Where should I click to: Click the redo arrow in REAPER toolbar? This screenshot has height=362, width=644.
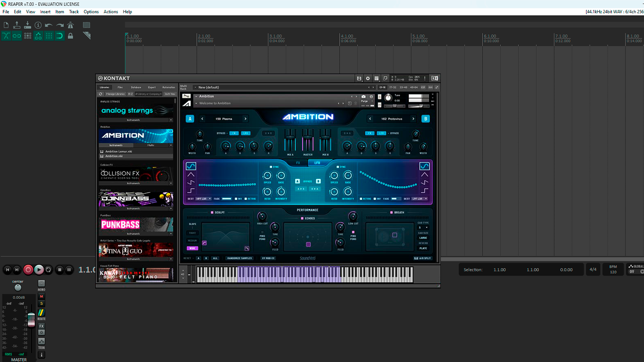click(x=60, y=25)
